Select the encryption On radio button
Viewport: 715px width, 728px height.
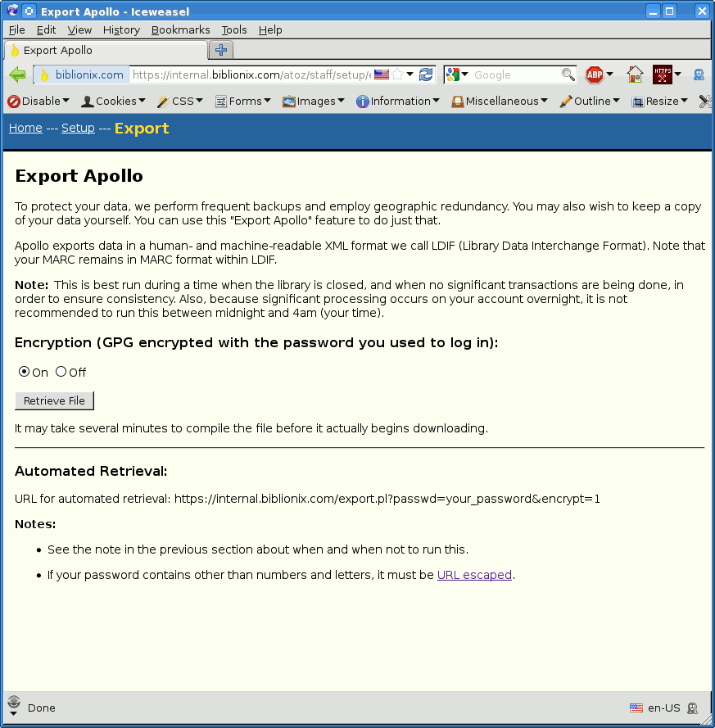coord(24,372)
